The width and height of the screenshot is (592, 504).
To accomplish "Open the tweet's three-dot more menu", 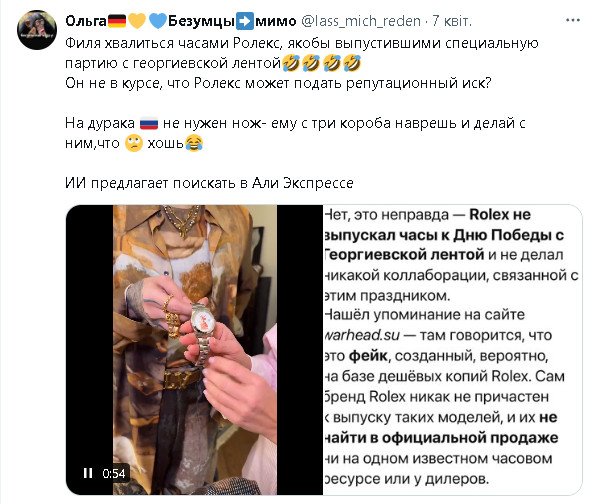I will click(572, 20).
